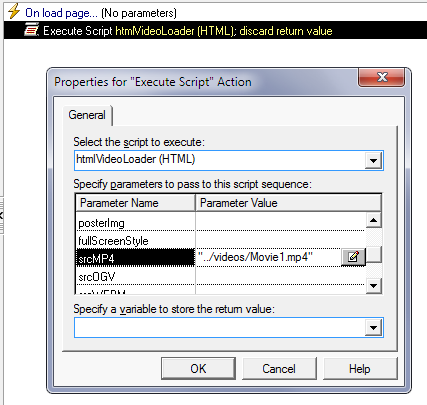Screen dimensions: 427x405
Task: Click the srcMP4 parameter value field
Action: (269, 257)
